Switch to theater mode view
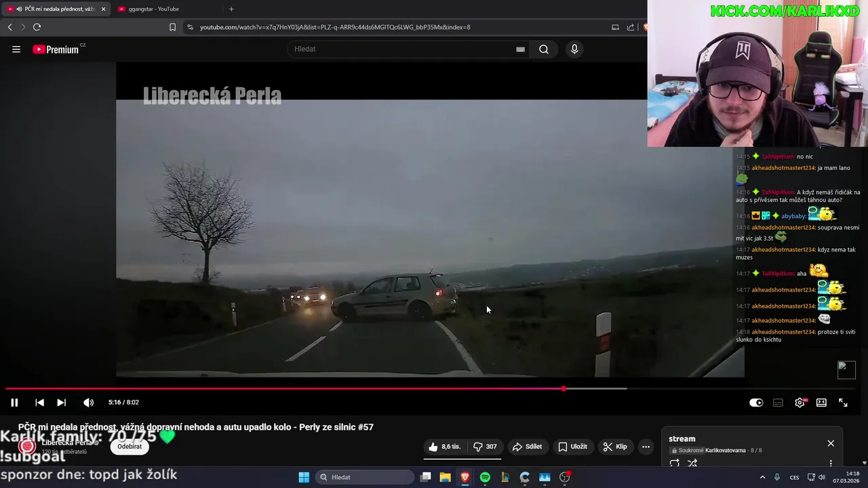Image resolution: width=868 pixels, height=488 pixels. pyautogui.click(x=821, y=403)
